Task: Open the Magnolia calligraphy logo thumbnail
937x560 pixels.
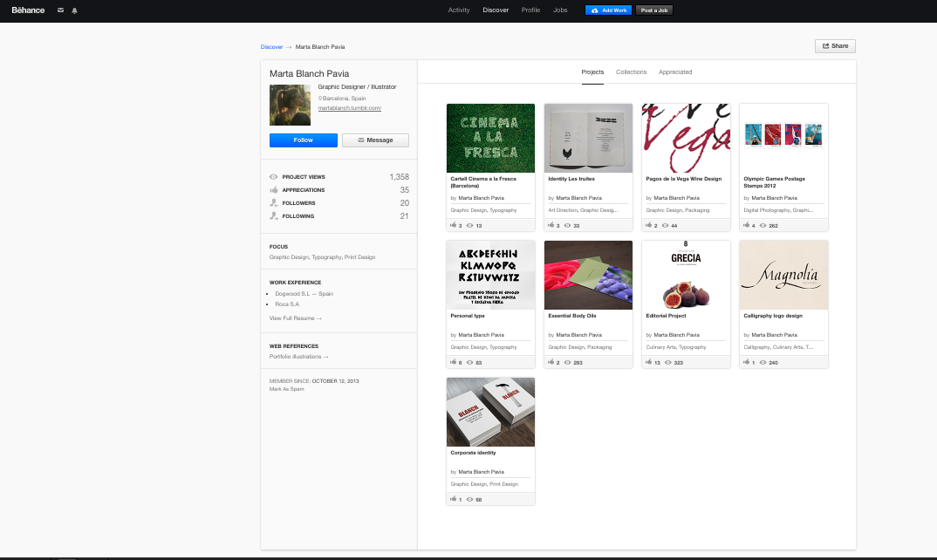Action: [x=783, y=275]
